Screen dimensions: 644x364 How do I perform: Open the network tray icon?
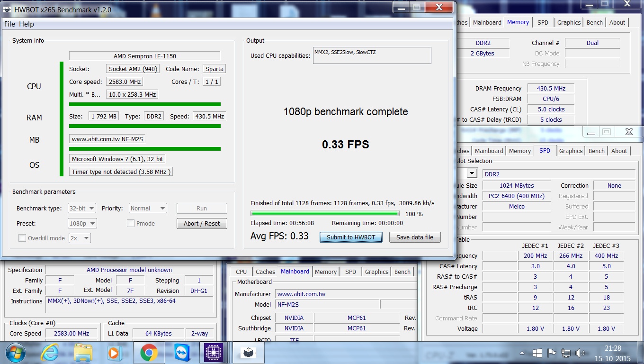pos(565,353)
